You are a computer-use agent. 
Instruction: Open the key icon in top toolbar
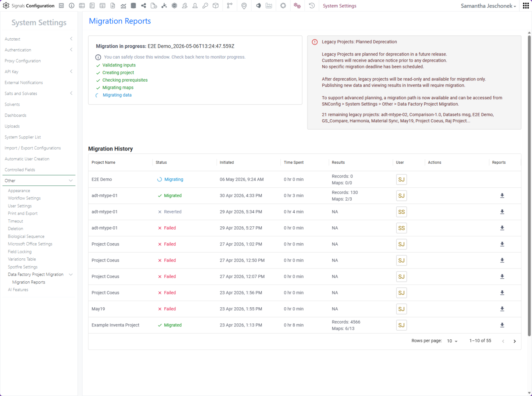(205, 6)
